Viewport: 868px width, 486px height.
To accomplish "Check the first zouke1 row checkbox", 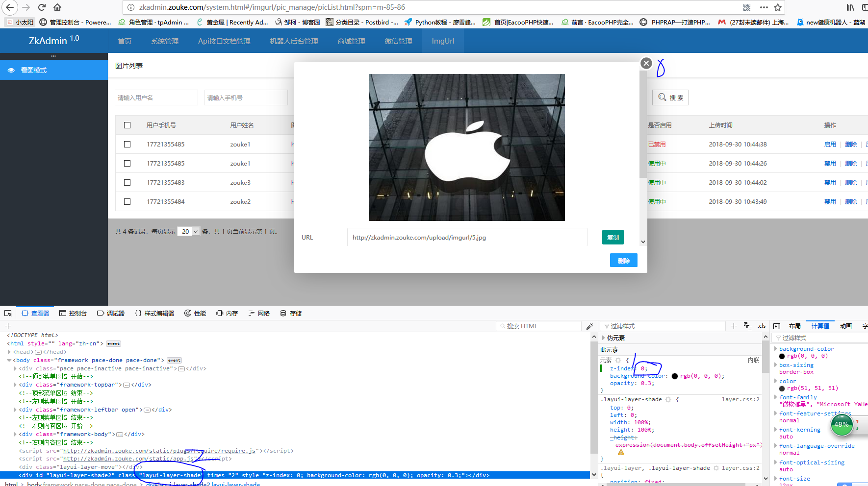I will pos(127,144).
